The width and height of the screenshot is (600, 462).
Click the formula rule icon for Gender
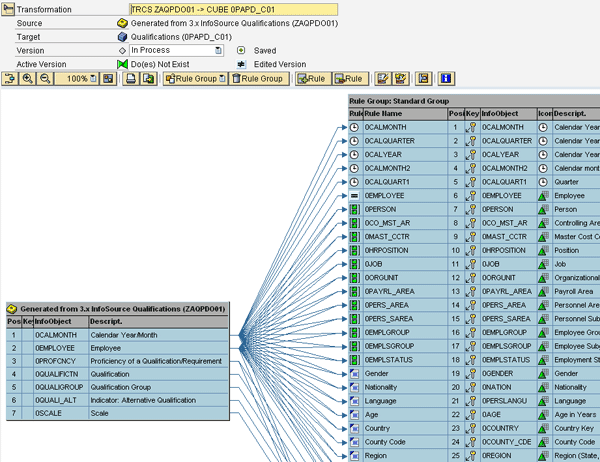pos(355,372)
